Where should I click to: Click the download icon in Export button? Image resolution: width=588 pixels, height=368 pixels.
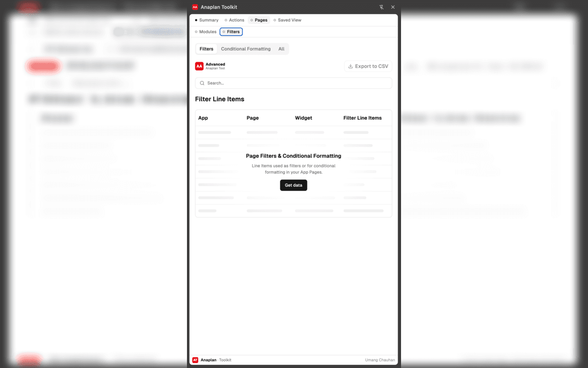351,66
